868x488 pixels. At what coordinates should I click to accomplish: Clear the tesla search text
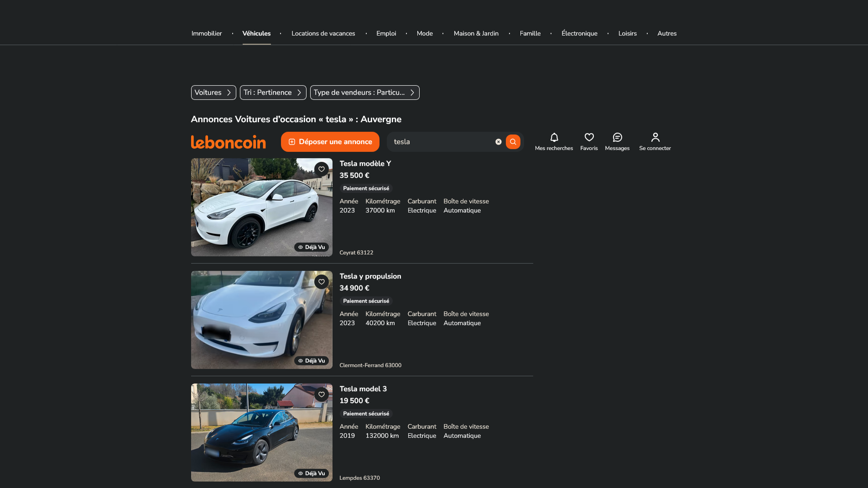point(499,142)
